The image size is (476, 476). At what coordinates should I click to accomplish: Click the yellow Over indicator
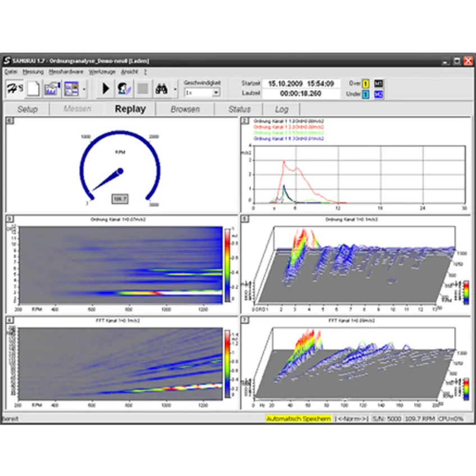point(365,84)
